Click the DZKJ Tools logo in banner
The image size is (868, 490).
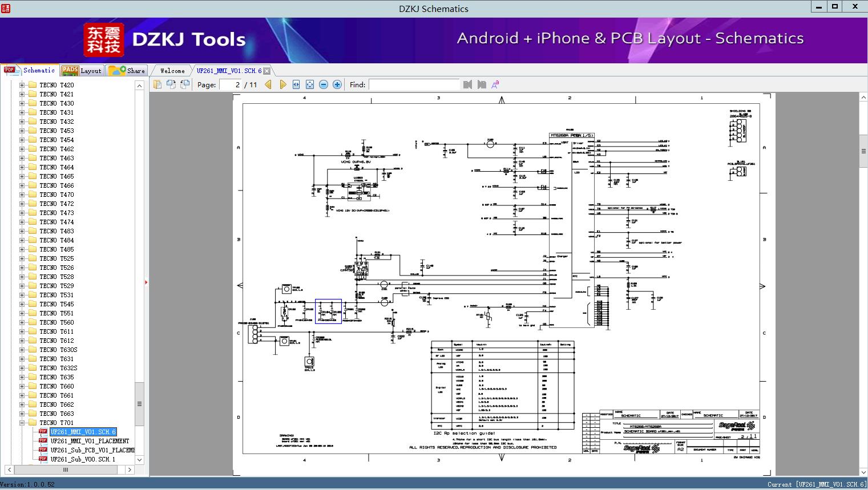click(x=165, y=39)
